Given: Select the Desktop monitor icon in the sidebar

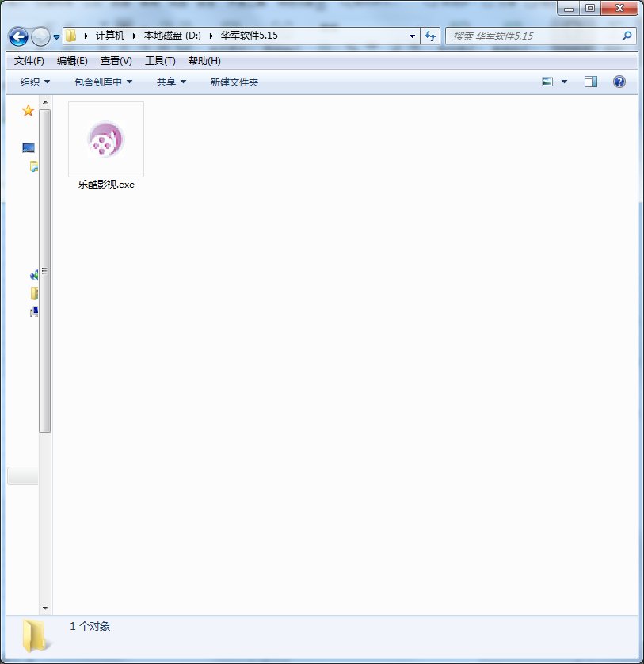Looking at the screenshot, I should pyautogui.click(x=29, y=148).
